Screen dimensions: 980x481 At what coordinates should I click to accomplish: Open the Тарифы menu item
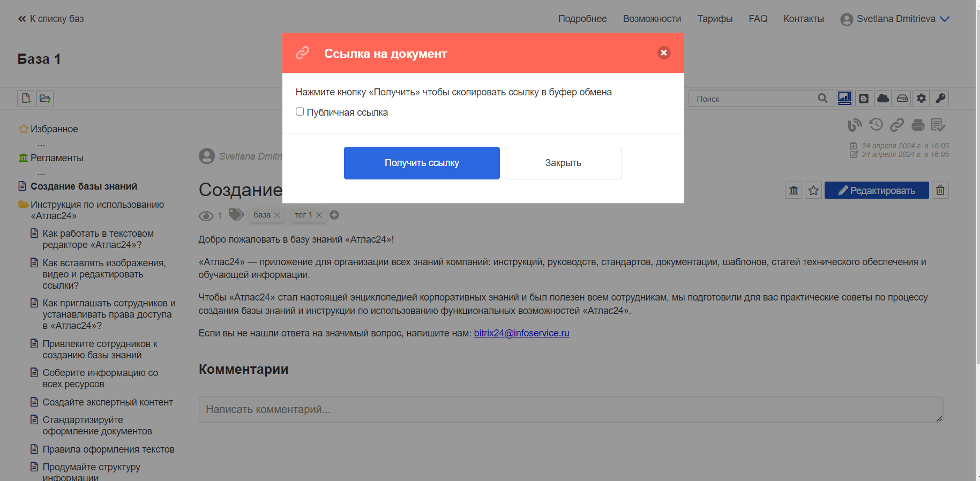coord(715,19)
